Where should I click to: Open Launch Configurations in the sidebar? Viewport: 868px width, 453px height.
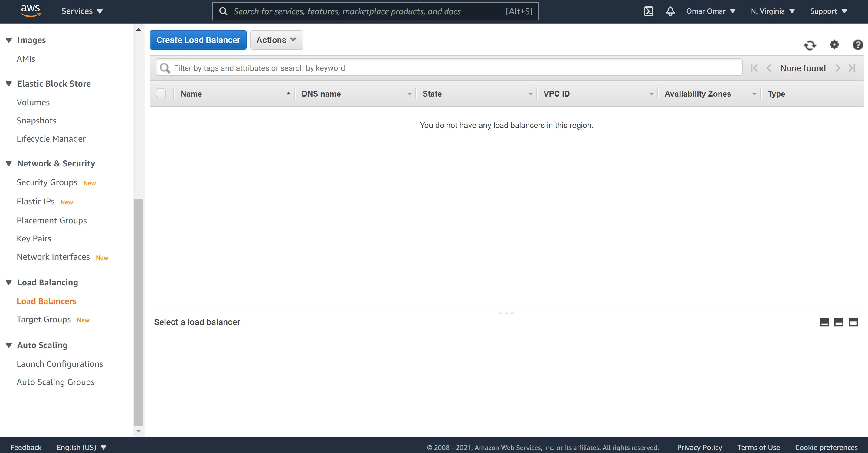pos(60,364)
